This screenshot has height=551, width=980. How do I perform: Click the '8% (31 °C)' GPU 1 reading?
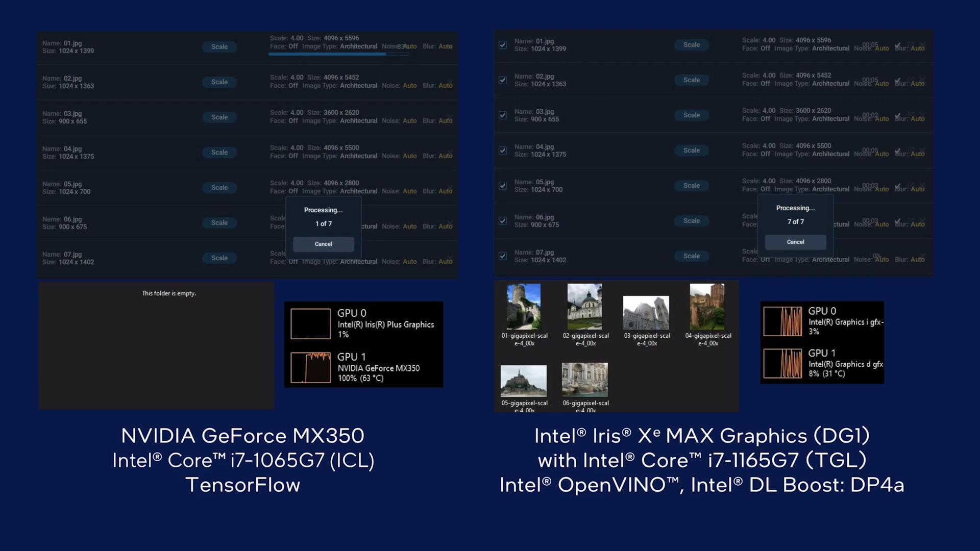[827, 373]
